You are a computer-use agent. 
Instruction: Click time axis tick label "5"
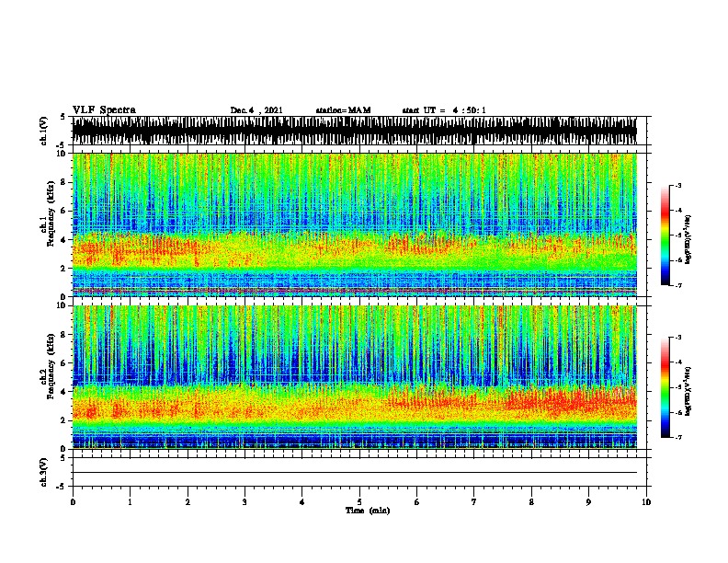point(359,502)
